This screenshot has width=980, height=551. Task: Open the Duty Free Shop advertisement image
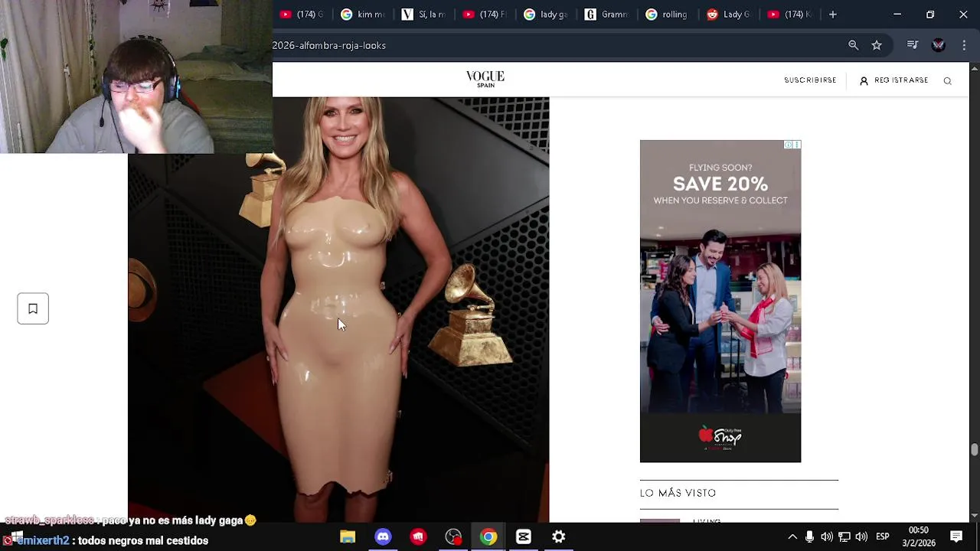point(720,302)
